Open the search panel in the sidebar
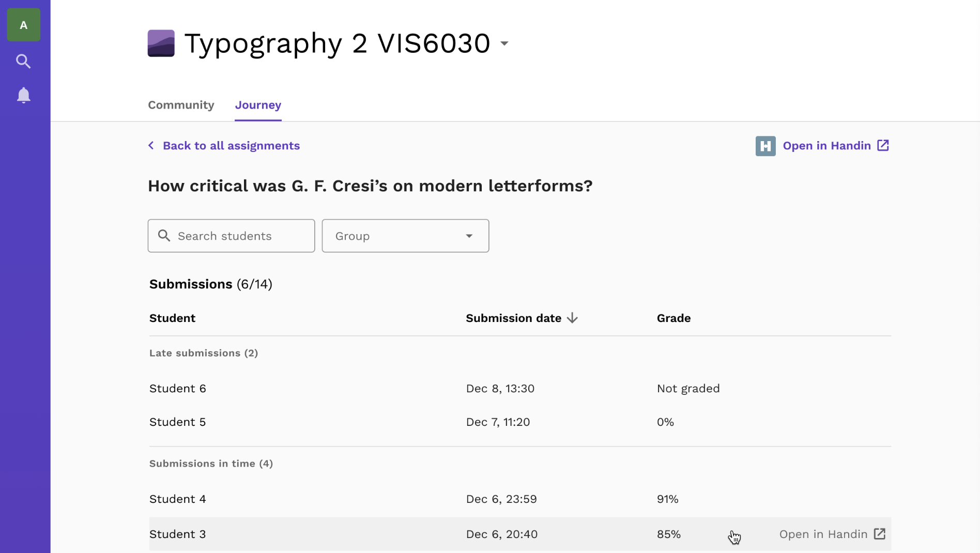 click(x=23, y=61)
